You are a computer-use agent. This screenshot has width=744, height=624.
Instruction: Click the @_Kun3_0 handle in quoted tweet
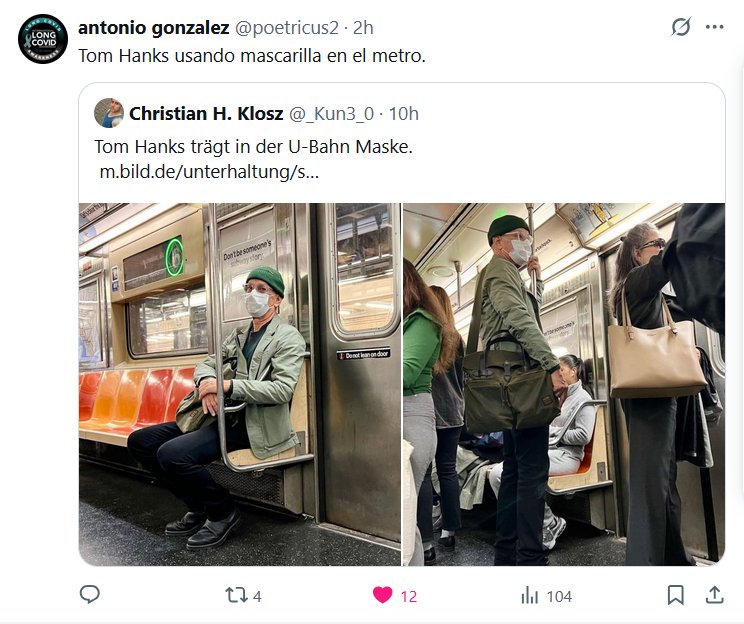click(x=332, y=113)
